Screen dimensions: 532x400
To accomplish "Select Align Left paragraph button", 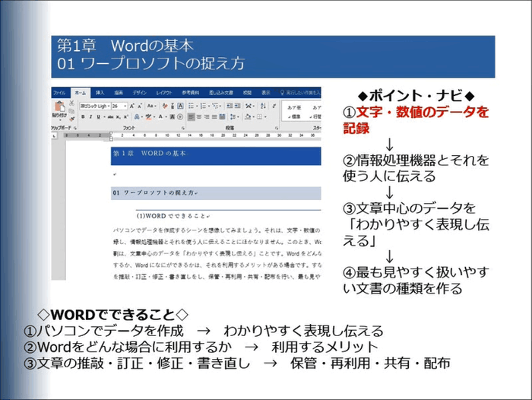I will click(x=192, y=117).
